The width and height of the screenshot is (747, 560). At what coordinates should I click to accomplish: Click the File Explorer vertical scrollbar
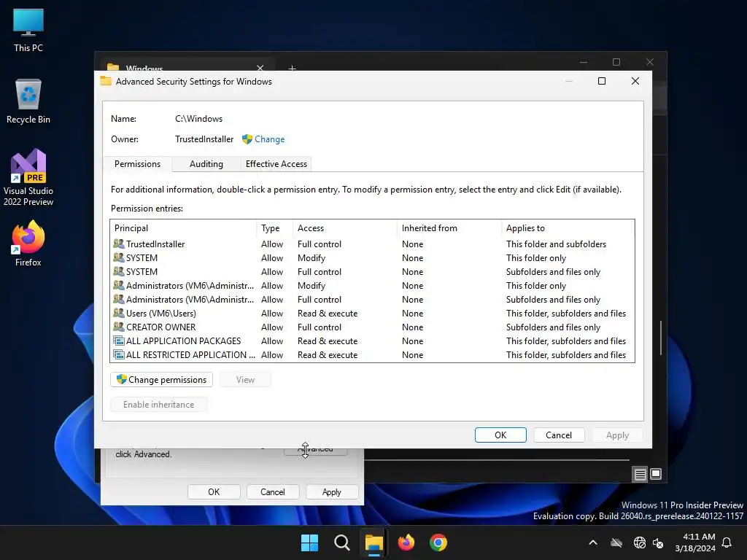[x=661, y=338]
